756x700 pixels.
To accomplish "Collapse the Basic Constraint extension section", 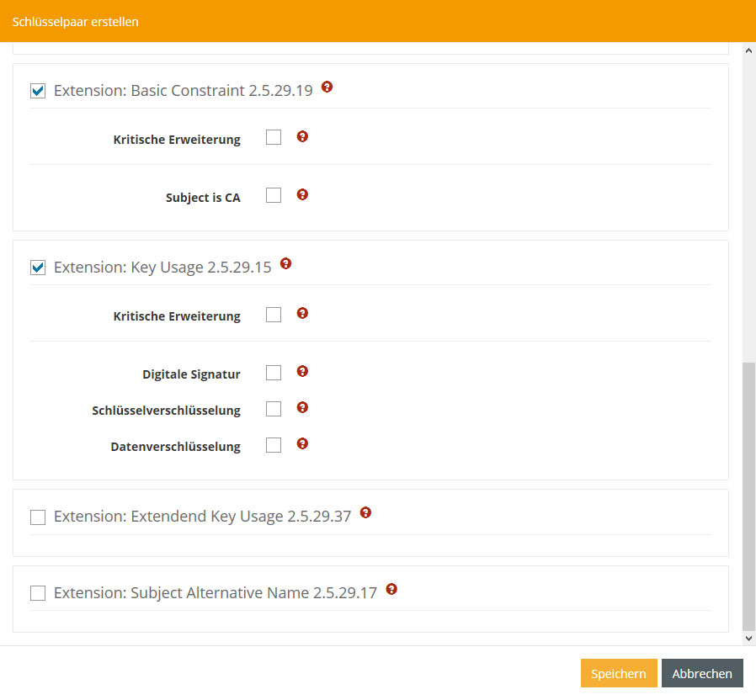I will [38, 91].
